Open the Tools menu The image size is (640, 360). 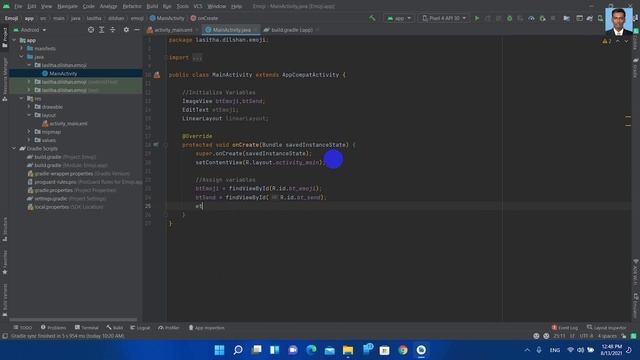182,6
